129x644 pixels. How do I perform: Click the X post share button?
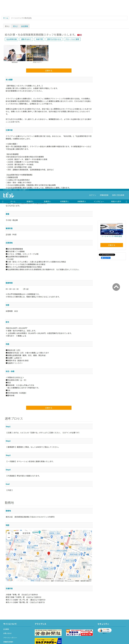(107, 255)
